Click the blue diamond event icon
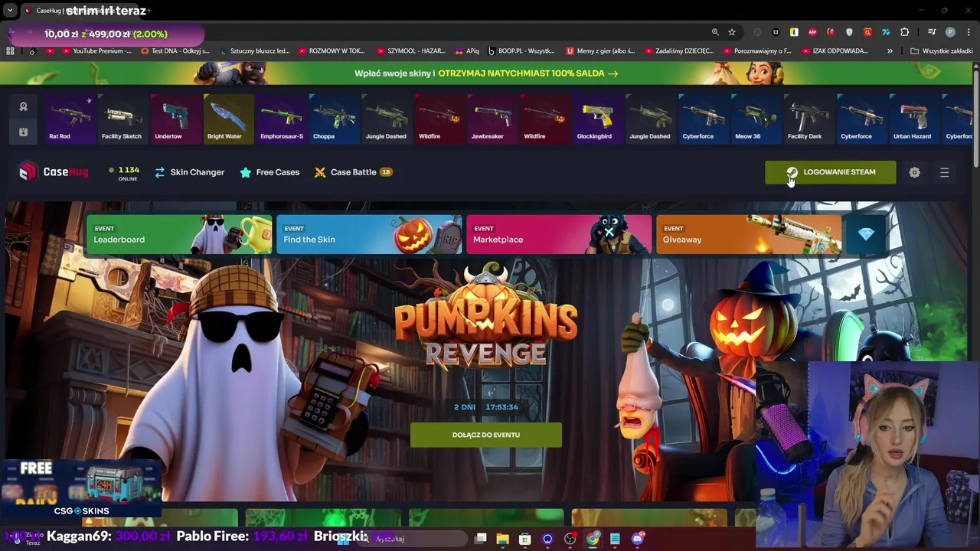Image resolution: width=980 pixels, height=551 pixels. point(866,234)
